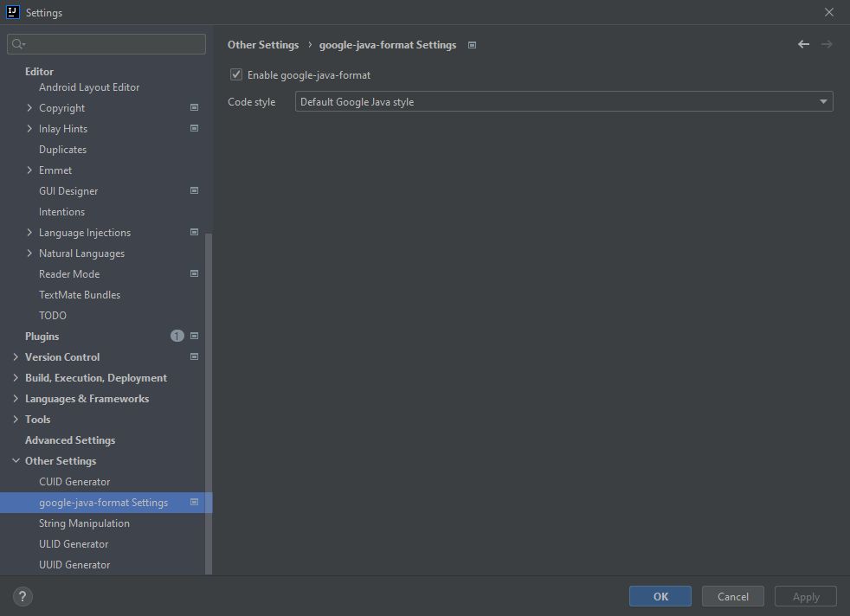Viewport: 850px width, 616px height.
Task: Expand the Emmet node
Action: click(x=29, y=170)
